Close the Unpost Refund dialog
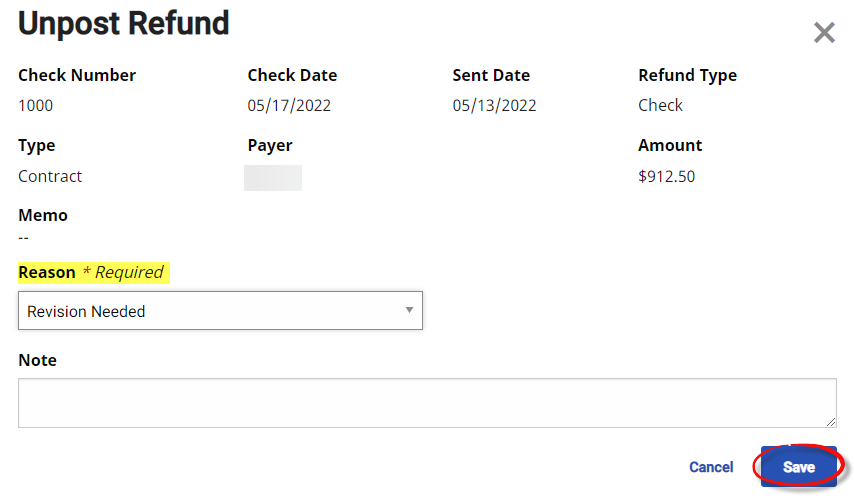 click(824, 33)
